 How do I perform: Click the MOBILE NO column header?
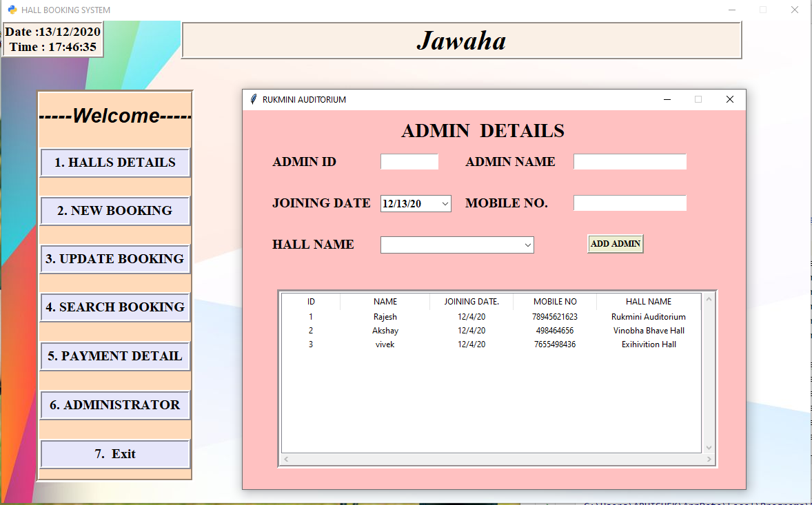[x=555, y=302]
